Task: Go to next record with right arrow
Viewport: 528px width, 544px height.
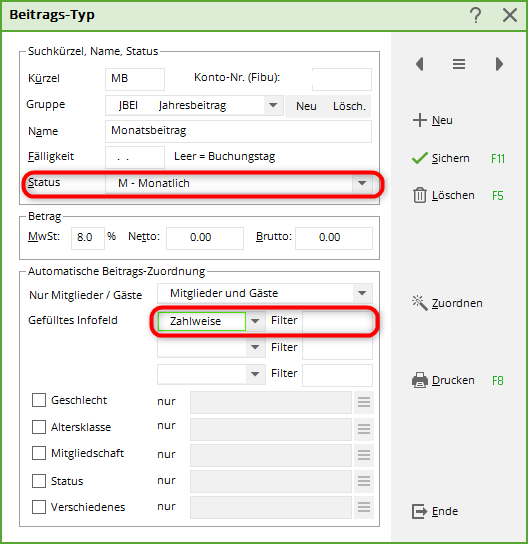Action: (499, 64)
